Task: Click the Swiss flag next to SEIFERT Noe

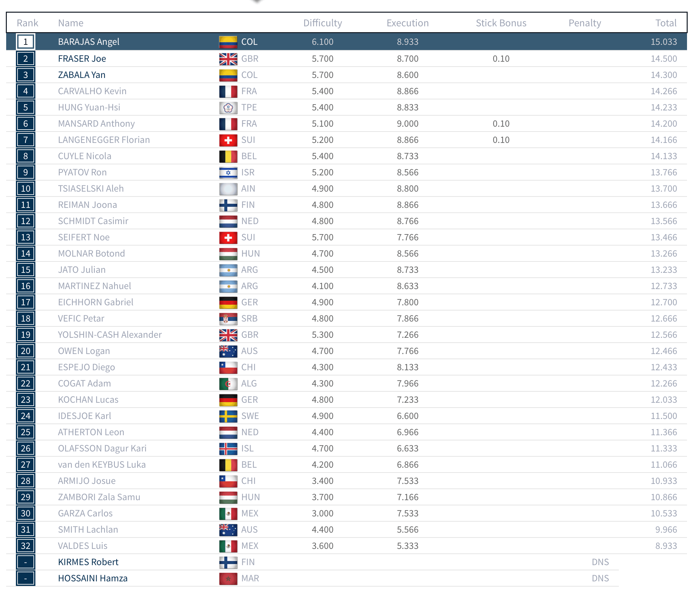Action: tap(228, 237)
